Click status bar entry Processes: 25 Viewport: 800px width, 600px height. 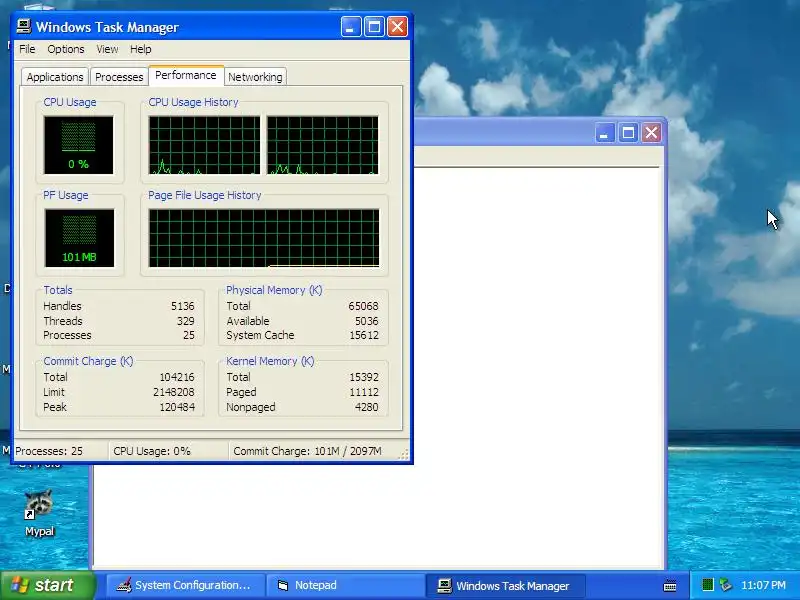click(x=49, y=451)
